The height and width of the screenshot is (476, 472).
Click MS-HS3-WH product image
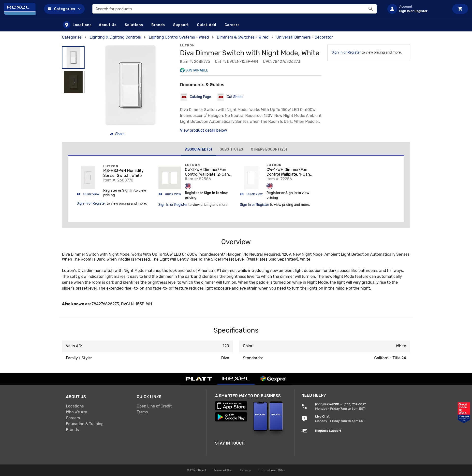coord(88,177)
